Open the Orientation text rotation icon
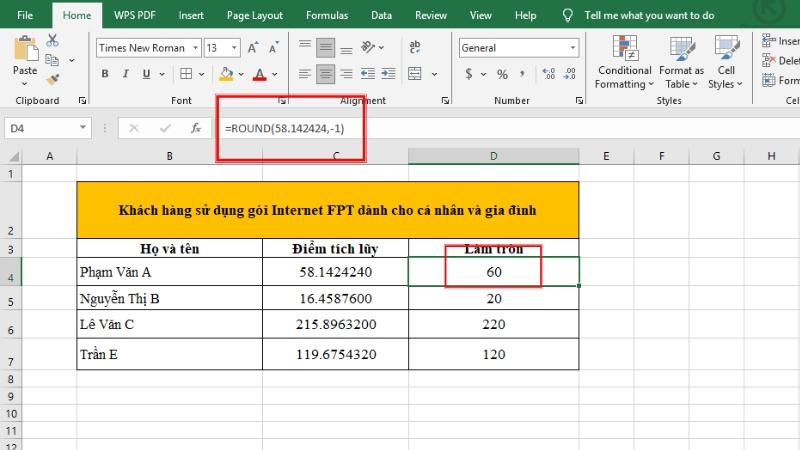800x450 pixels. pos(368,47)
